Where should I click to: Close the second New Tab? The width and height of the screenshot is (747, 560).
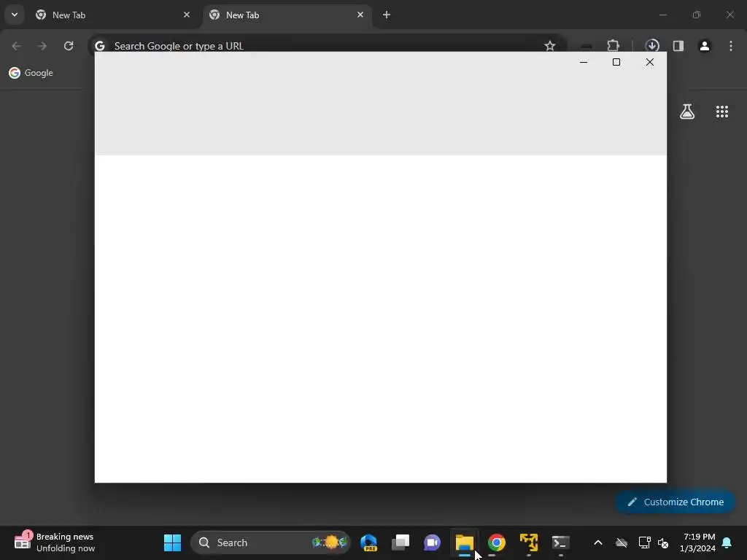pos(360,15)
